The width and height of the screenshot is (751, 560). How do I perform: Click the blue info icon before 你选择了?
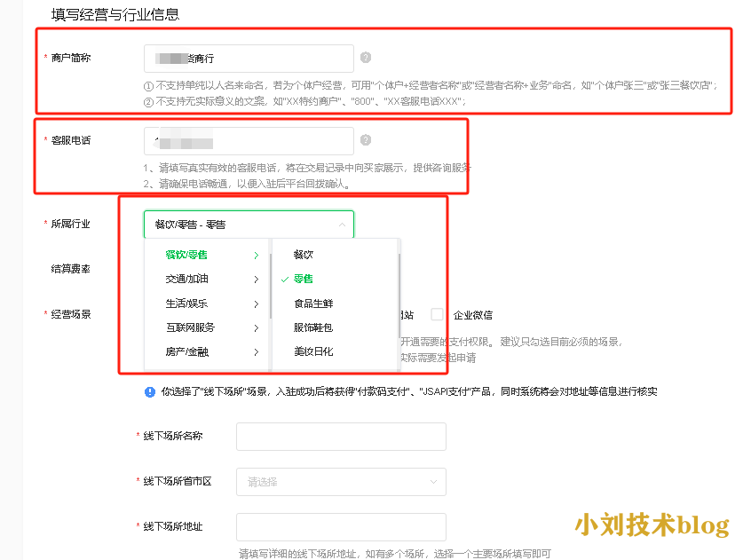[x=150, y=391]
